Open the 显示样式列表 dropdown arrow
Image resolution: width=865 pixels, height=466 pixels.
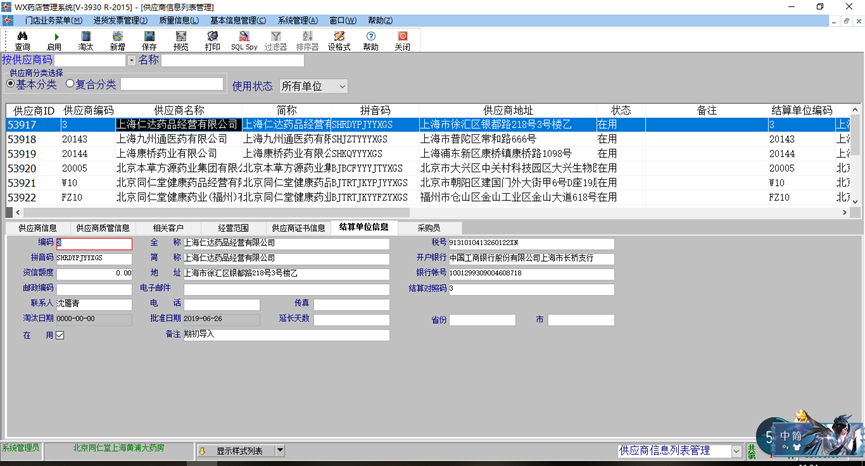point(280,451)
